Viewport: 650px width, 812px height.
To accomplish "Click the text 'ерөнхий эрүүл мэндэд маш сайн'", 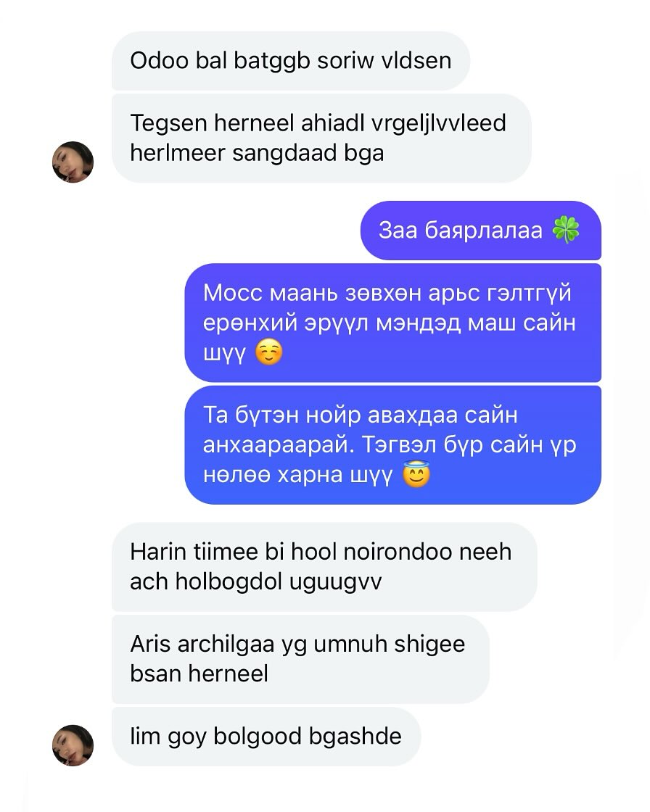I will (x=390, y=323).
